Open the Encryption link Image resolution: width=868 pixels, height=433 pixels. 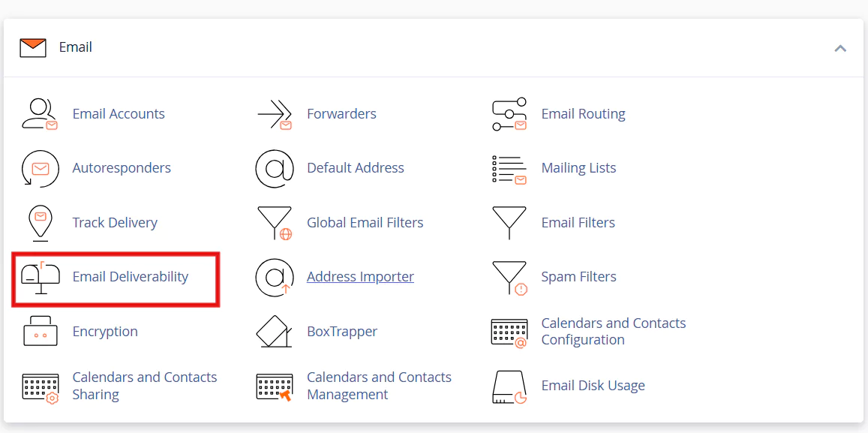(105, 332)
